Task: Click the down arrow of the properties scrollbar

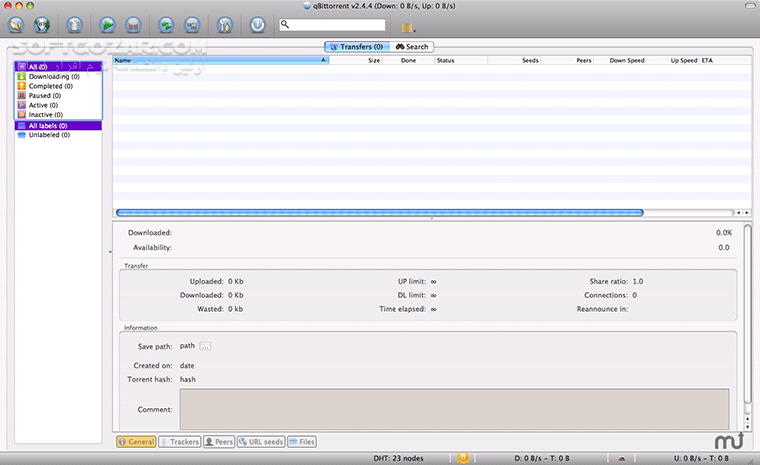Action: coord(747,427)
